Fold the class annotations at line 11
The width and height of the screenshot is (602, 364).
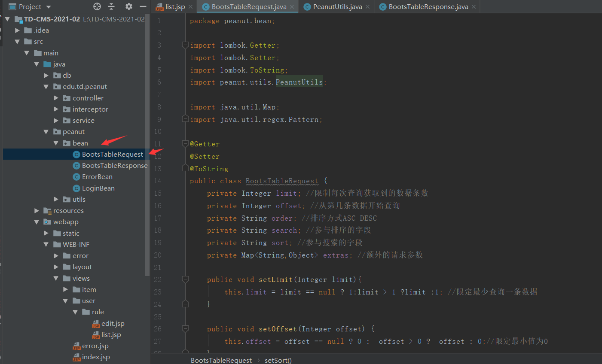click(185, 144)
